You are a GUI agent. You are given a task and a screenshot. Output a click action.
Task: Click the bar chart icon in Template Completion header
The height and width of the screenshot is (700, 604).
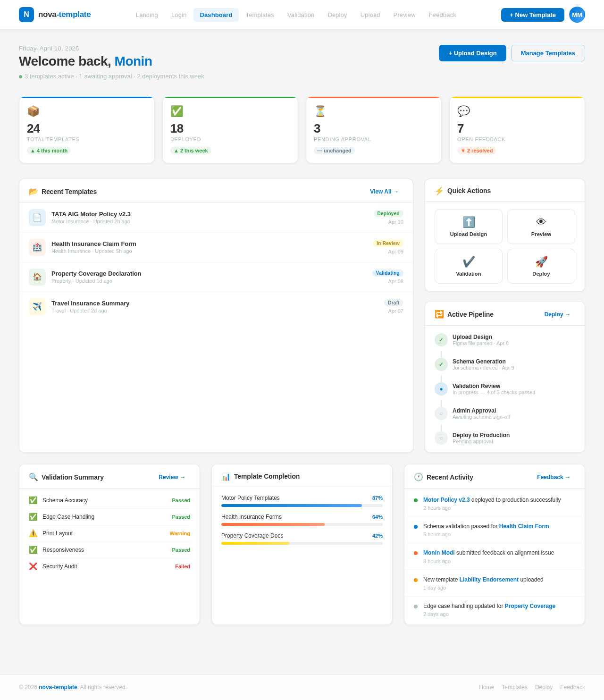coord(226,477)
